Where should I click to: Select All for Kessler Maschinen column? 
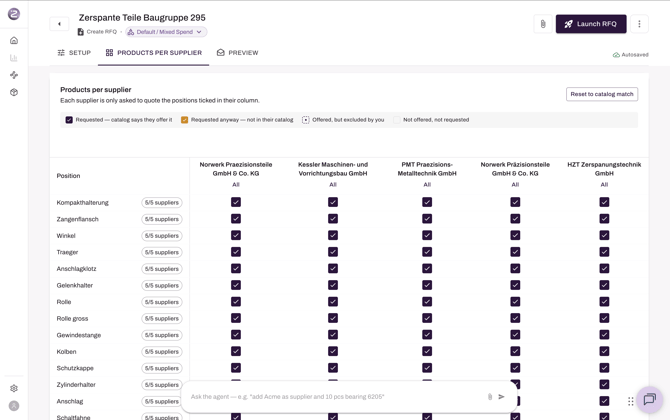point(333,185)
